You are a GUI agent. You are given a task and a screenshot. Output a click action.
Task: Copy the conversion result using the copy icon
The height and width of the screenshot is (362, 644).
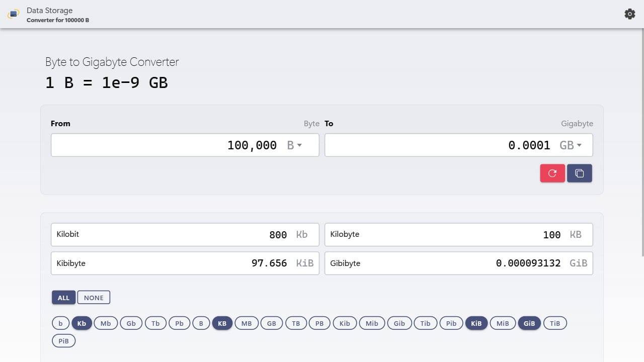[579, 172]
